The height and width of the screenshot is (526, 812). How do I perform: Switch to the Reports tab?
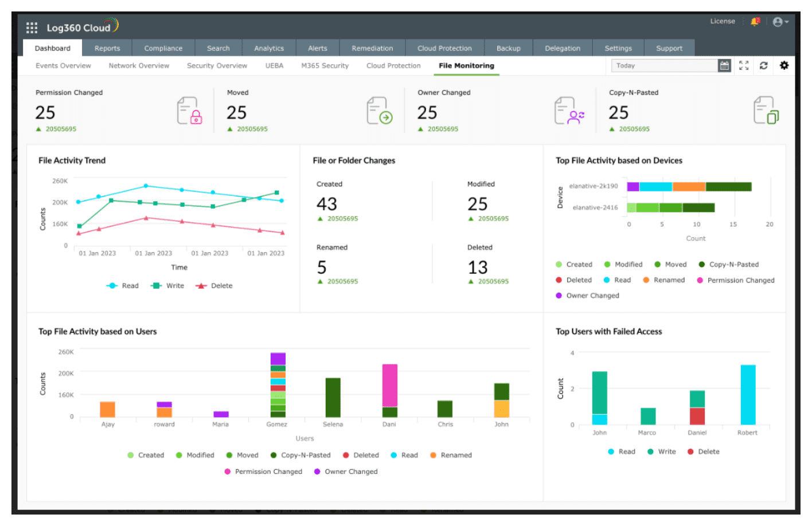pyautogui.click(x=107, y=49)
